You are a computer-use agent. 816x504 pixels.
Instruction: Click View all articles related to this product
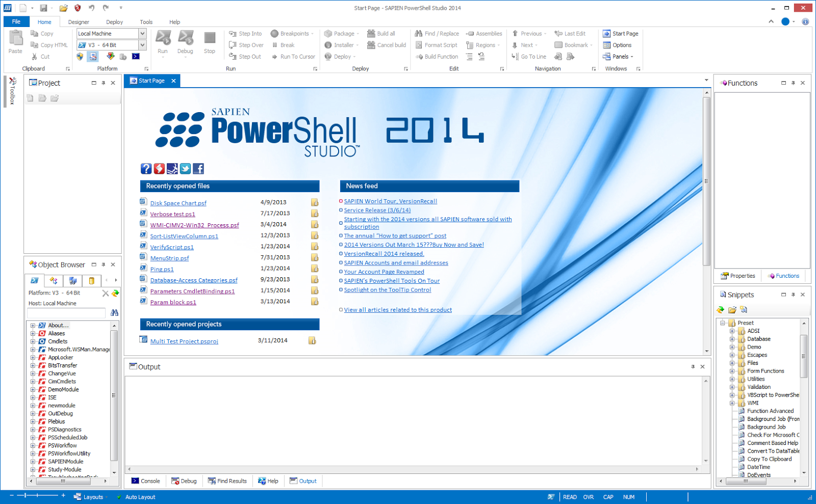[x=398, y=310]
